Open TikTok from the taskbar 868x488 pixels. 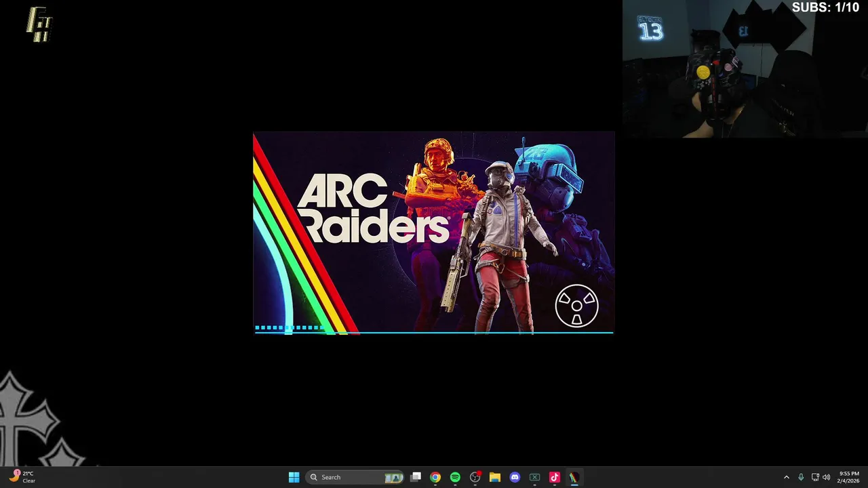554,477
